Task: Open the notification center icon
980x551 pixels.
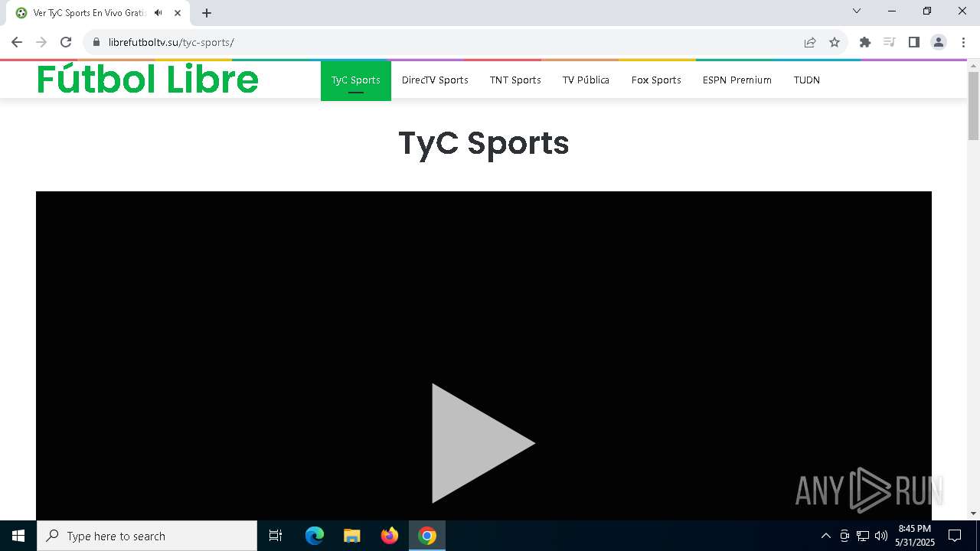Action: tap(955, 536)
